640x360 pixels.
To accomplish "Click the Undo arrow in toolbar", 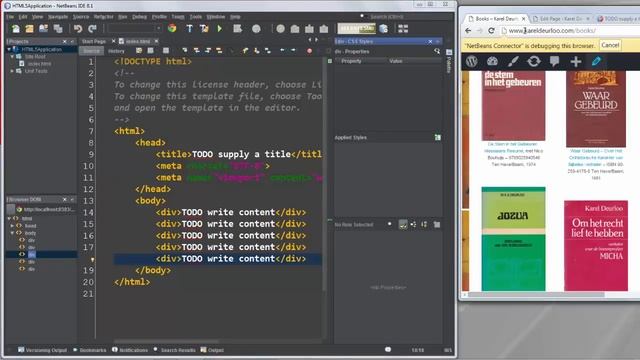I will click(78, 29).
